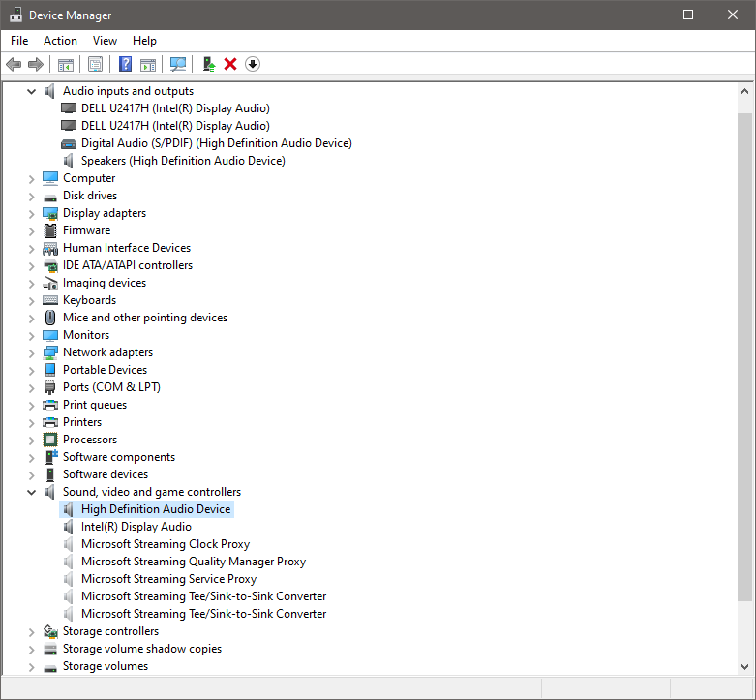The image size is (756, 700).
Task: Select the Processors label
Action: pos(90,440)
